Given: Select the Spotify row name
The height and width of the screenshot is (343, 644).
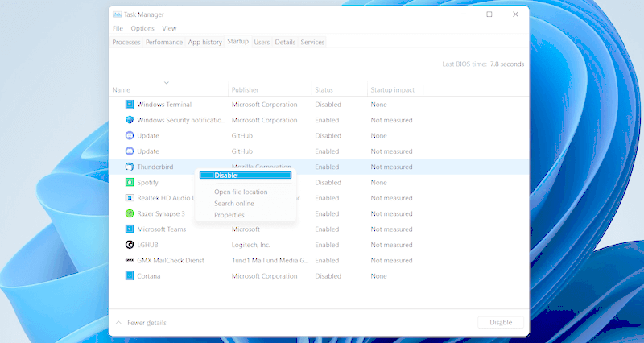Looking at the screenshot, I should (148, 183).
